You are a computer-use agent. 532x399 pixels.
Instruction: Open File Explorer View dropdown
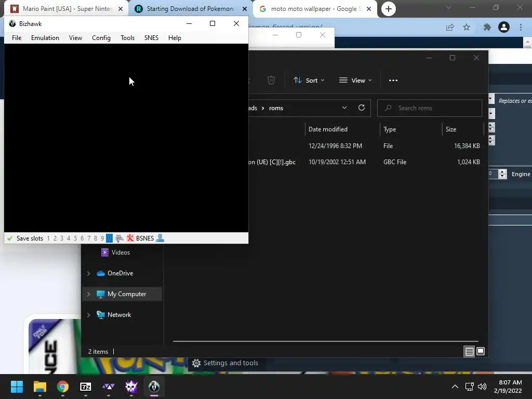pos(355,80)
